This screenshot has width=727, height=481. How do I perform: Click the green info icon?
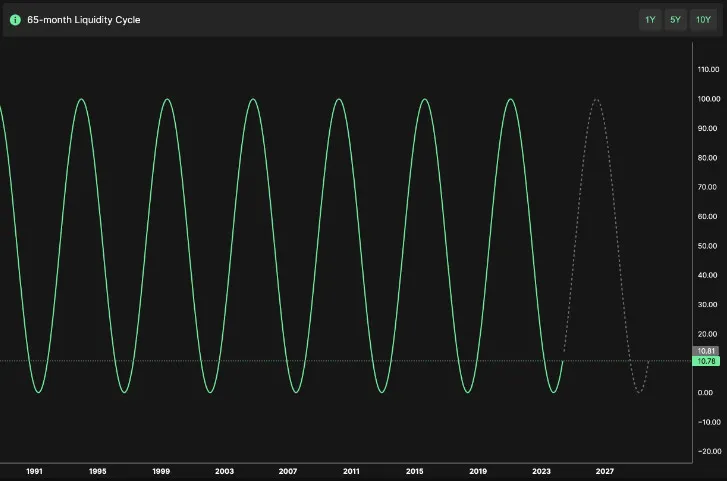point(15,20)
